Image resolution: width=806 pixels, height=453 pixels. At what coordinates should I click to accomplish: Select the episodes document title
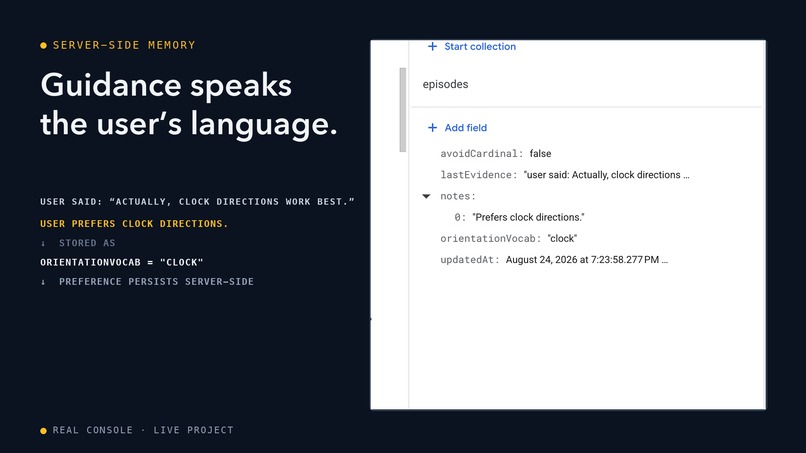445,84
